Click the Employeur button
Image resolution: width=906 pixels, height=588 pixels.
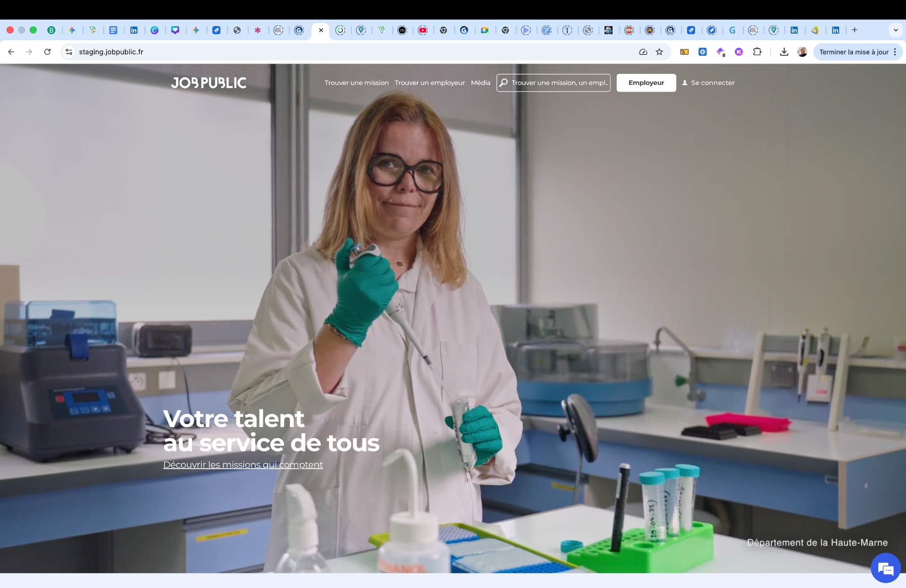646,83
